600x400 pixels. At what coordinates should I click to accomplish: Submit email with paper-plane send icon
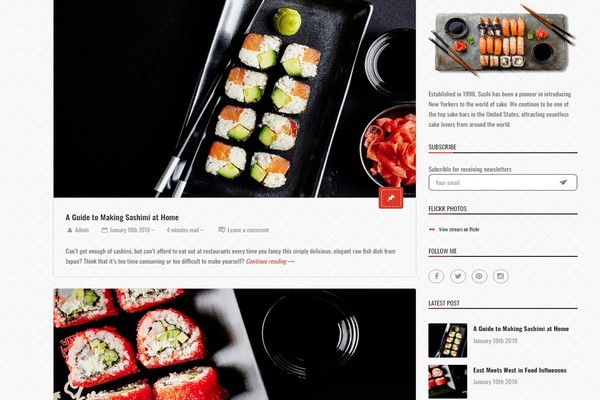pos(563,183)
